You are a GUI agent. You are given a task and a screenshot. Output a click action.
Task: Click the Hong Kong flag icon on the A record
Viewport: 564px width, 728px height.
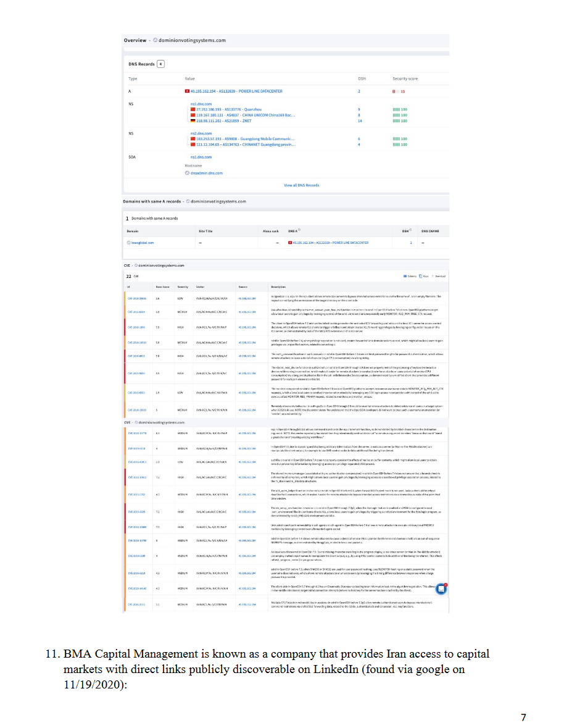coord(187,91)
